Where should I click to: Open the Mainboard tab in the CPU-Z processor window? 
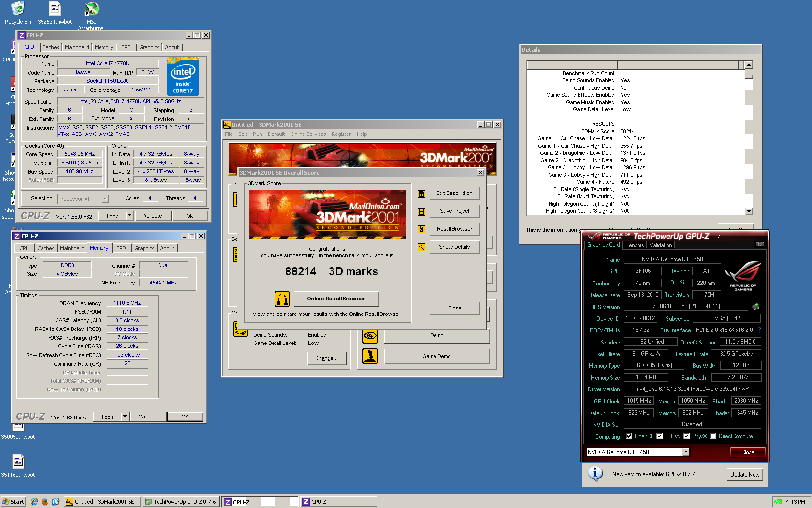tap(77, 47)
